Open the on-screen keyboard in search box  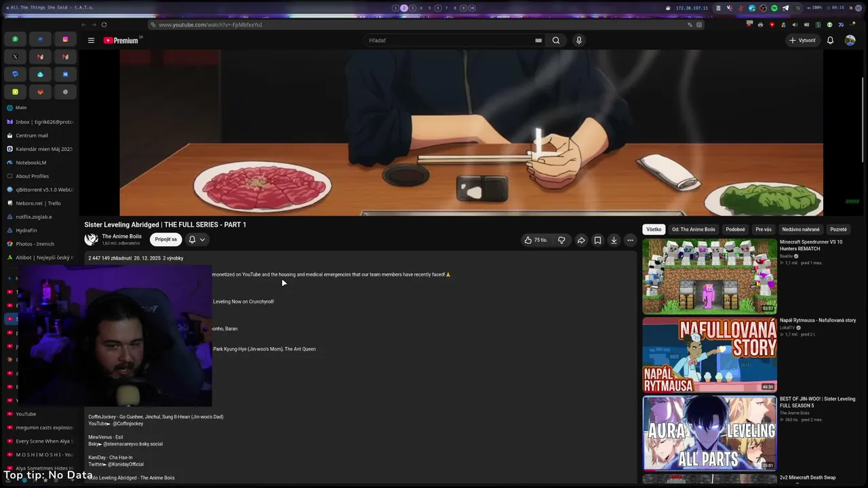pyautogui.click(x=538, y=41)
